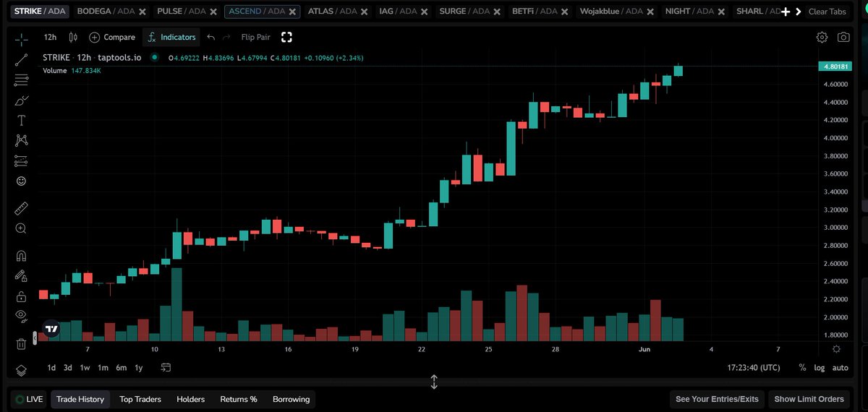The width and height of the screenshot is (868, 412).
Task: Open the object tree layers icon
Action: pyautogui.click(x=21, y=370)
